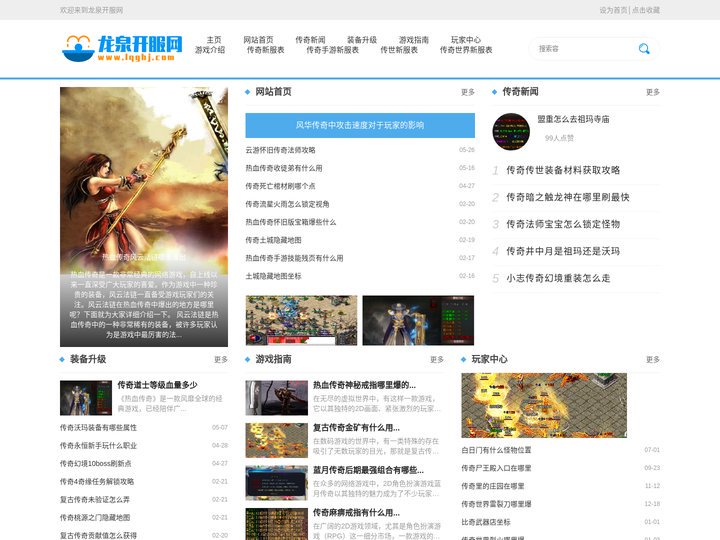Open 传奇麻痹戒指有什么用 article

point(356,512)
